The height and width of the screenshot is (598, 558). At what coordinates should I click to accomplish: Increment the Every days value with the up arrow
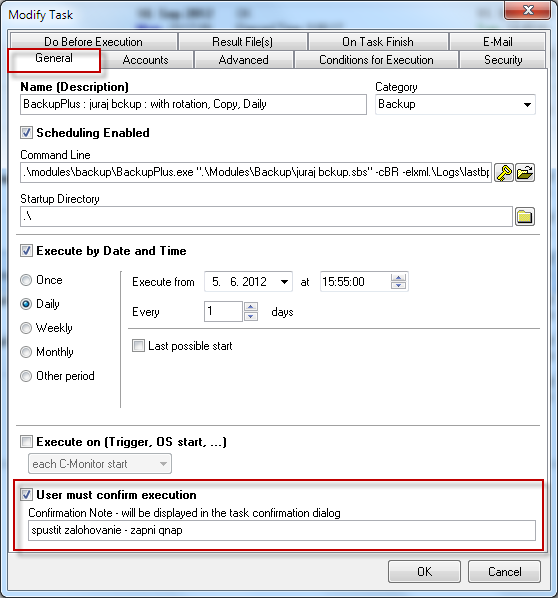click(251, 307)
